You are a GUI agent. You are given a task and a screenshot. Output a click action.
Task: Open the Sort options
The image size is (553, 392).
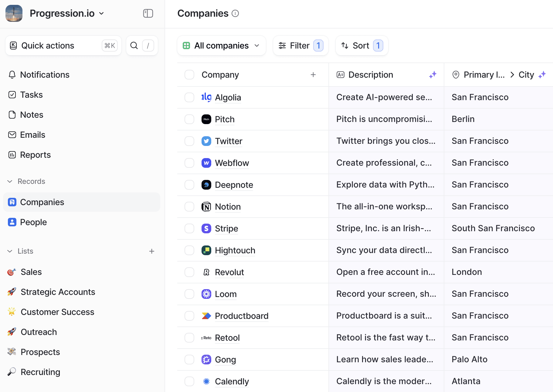(361, 45)
